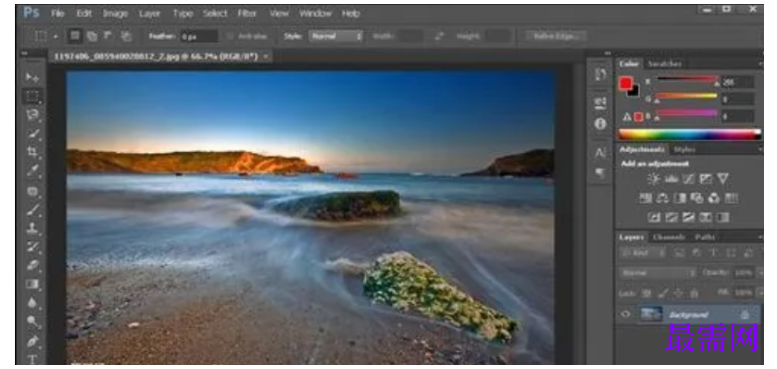777x369 pixels.
Task: Select the Rectangular Marquee tool in toolbox
Action: pyautogui.click(x=33, y=96)
